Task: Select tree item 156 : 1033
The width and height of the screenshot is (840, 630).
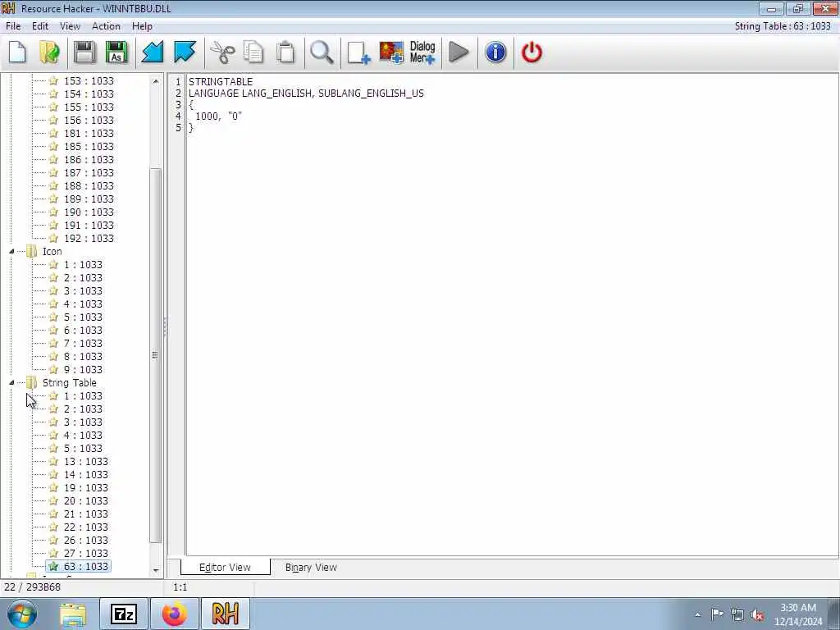Action: pos(89,121)
